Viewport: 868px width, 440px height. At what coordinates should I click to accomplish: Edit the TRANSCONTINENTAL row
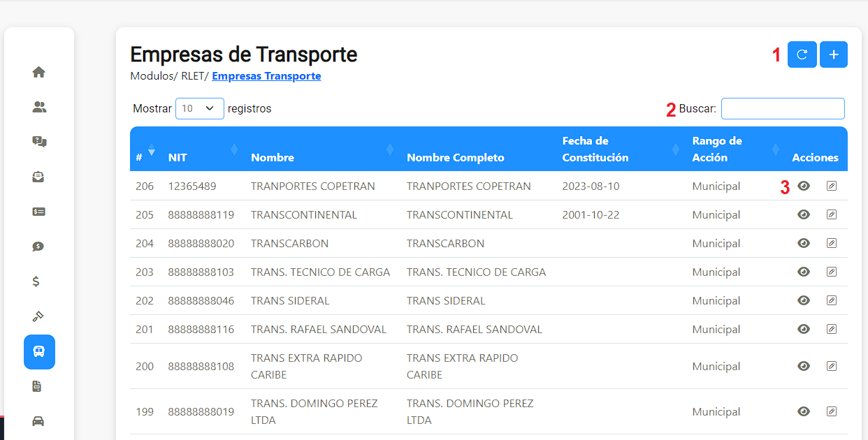coord(831,214)
